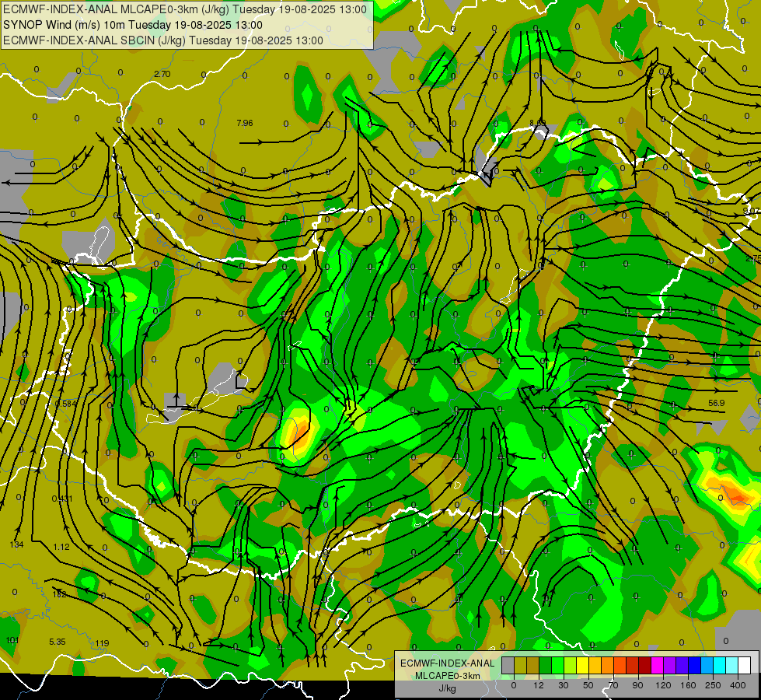Click the map value 0.584

tap(66, 404)
